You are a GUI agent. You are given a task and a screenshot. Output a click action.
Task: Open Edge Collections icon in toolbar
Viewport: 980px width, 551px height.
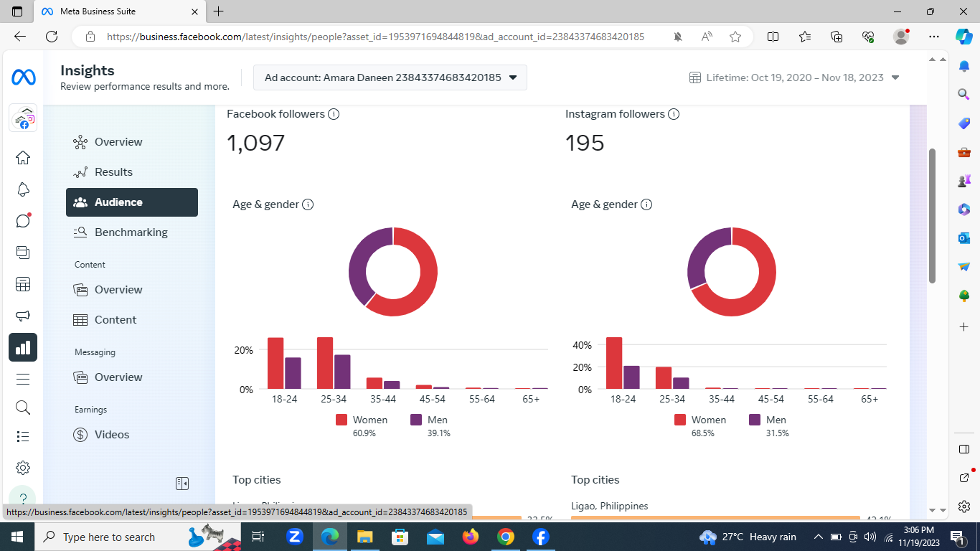837,37
